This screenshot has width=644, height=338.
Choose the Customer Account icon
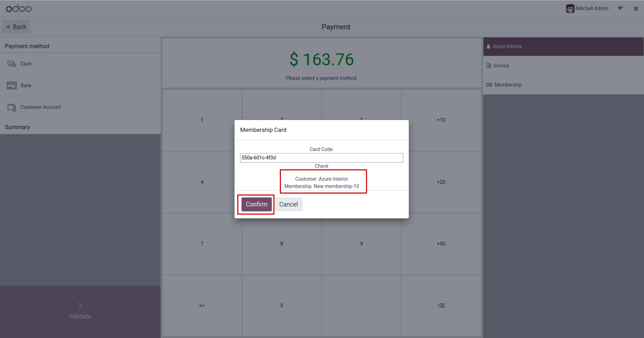[12, 107]
